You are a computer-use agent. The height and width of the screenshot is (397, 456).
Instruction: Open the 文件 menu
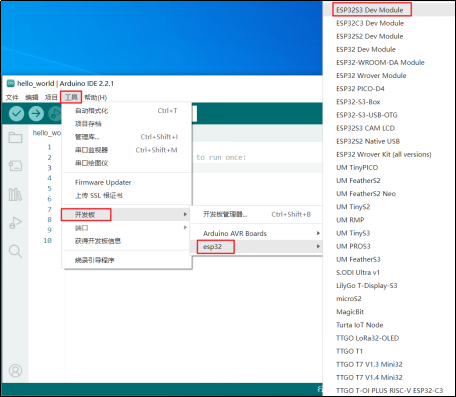[12, 97]
